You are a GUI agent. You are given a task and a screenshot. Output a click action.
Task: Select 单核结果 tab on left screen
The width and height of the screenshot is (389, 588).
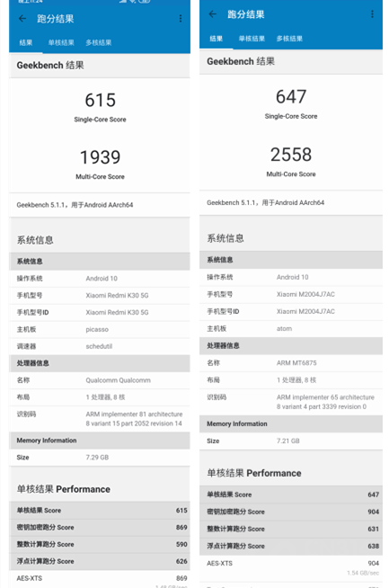click(x=61, y=42)
